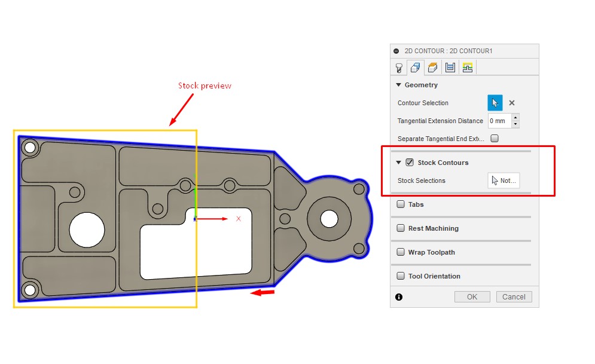The width and height of the screenshot is (595, 364).
Task: Uncheck the Stock Contours checkbox
Action: pyautogui.click(x=410, y=161)
